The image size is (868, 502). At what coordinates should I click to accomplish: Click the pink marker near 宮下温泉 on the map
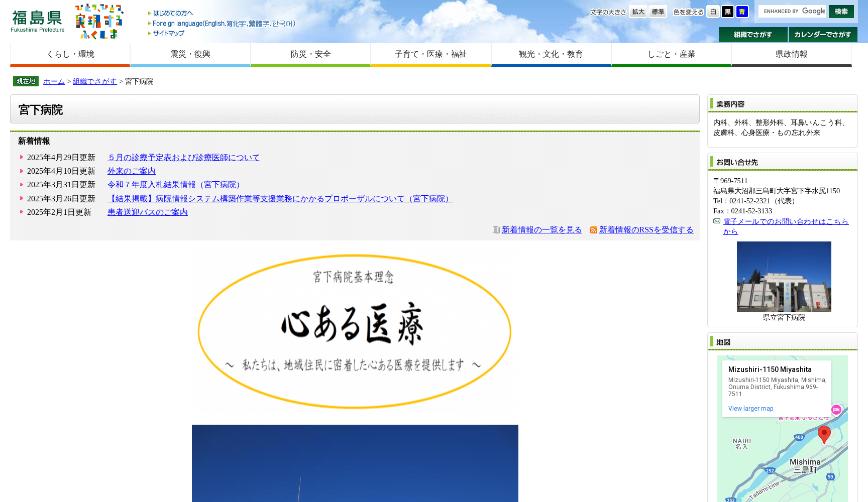click(x=837, y=410)
